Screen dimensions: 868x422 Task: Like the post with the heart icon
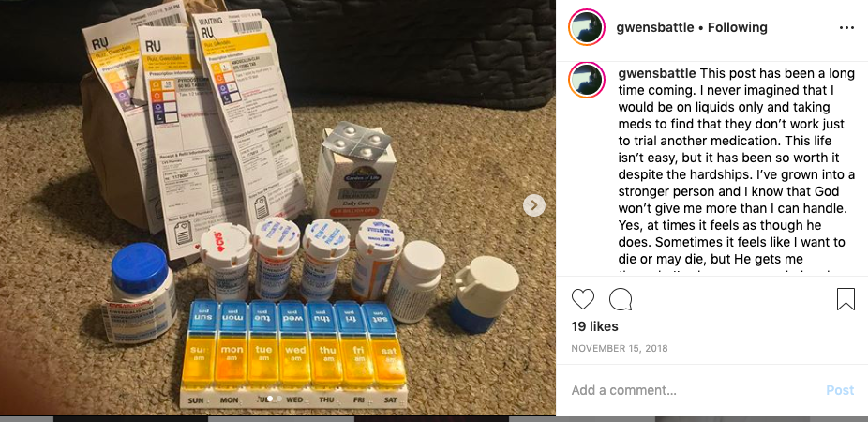tap(582, 299)
